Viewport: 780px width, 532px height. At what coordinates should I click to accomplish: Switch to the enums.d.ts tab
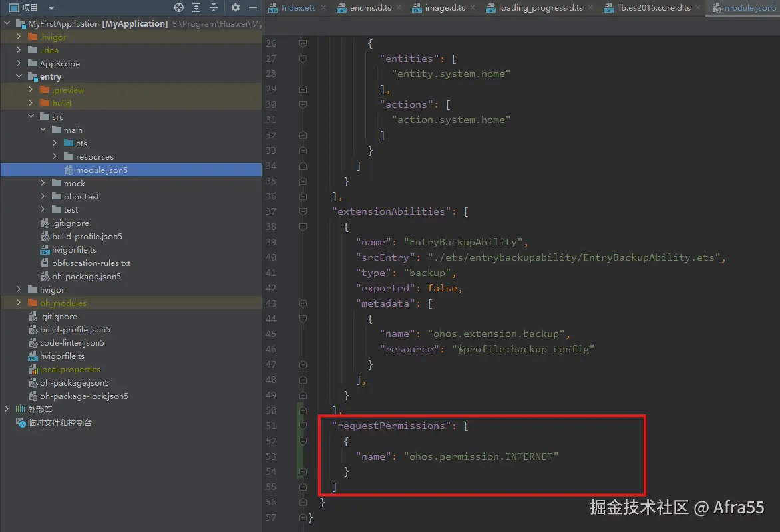click(370, 7)
